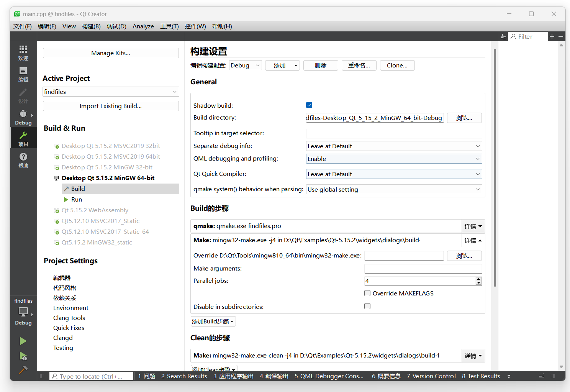Open the 文件(F) menu

point(23,26)
